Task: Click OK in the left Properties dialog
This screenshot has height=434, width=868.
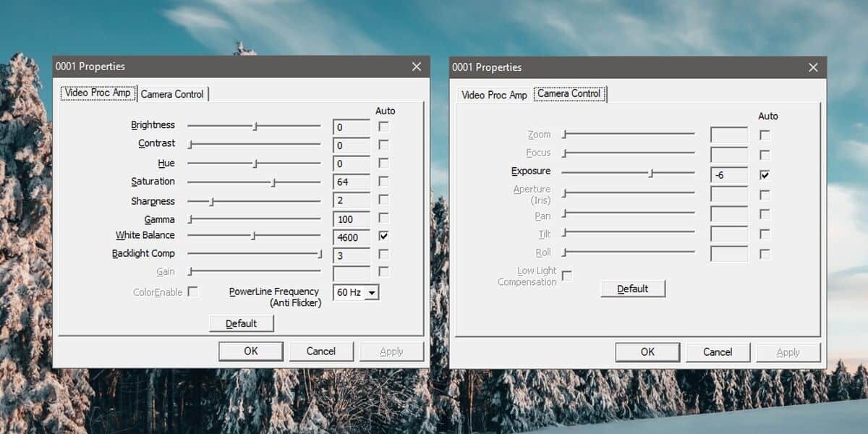Action: click(x=251, y=350)
